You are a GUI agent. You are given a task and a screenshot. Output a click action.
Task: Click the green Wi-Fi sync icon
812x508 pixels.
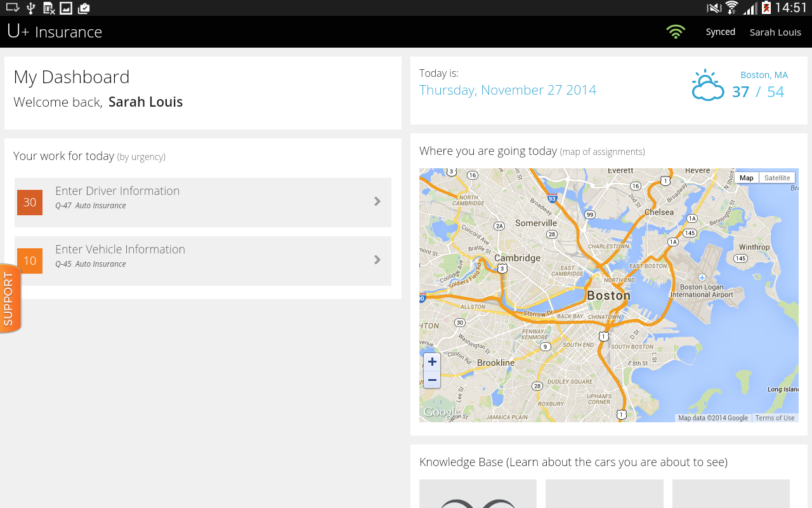[x=676, y=32]
